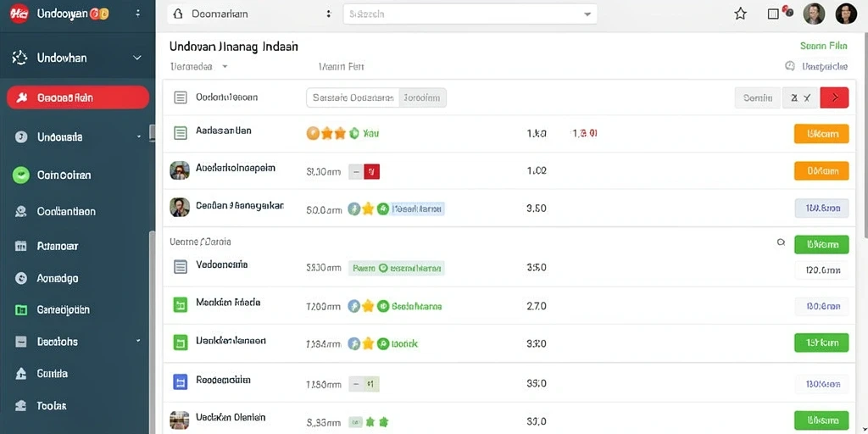Open the Conitantiaon sidebar item
The image size is (868, 434).
coord(66,211)
